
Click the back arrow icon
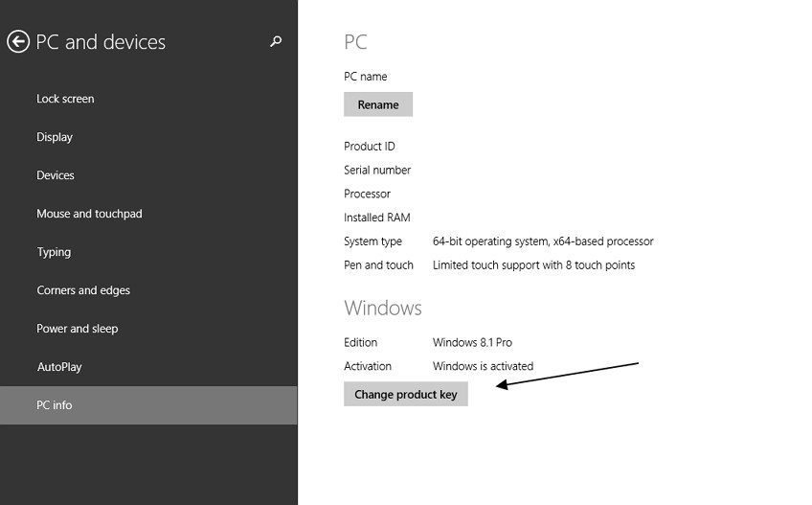[18, 42]
